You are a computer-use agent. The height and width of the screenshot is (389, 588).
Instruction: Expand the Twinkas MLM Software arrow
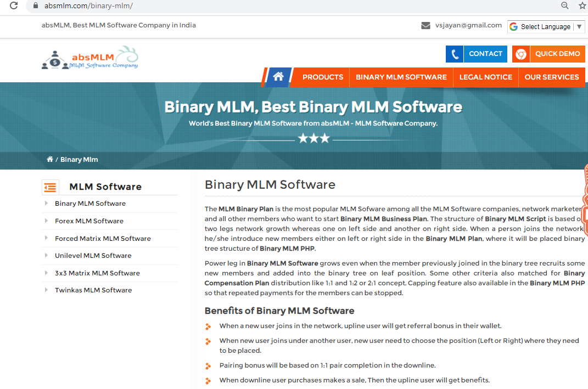[x=46, y=290]
